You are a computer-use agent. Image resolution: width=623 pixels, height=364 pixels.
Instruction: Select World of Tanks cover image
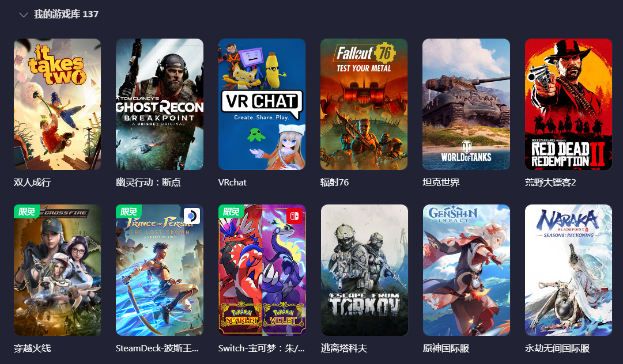pyautogui.click(x=466, y=104)
